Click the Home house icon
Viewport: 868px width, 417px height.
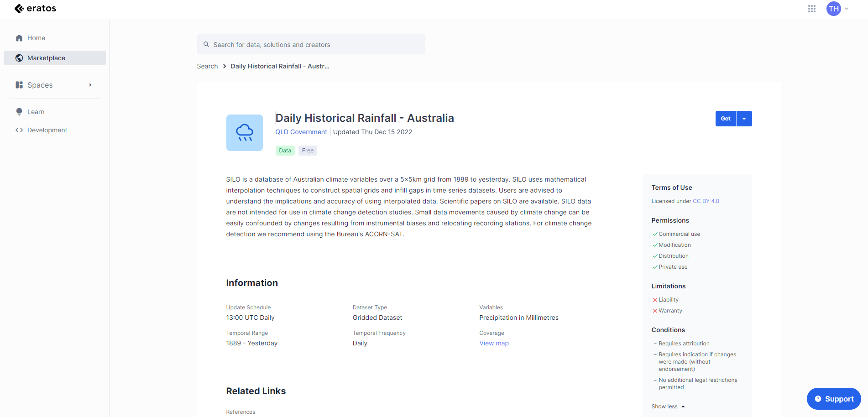pyautogui.click(x=19, y=38)
